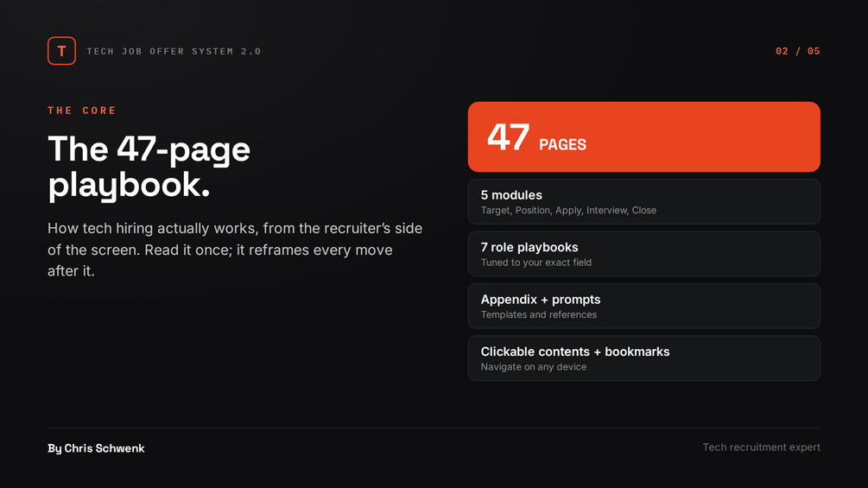This screenshot has height=488, width=868.
Task: Click By Chris Schwenk author name
Action: [x=96, y=448]
